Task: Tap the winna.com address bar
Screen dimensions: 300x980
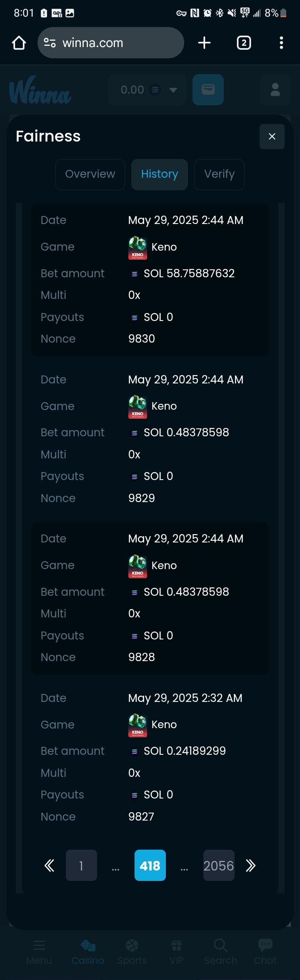Action: click(x=110, y=43)
